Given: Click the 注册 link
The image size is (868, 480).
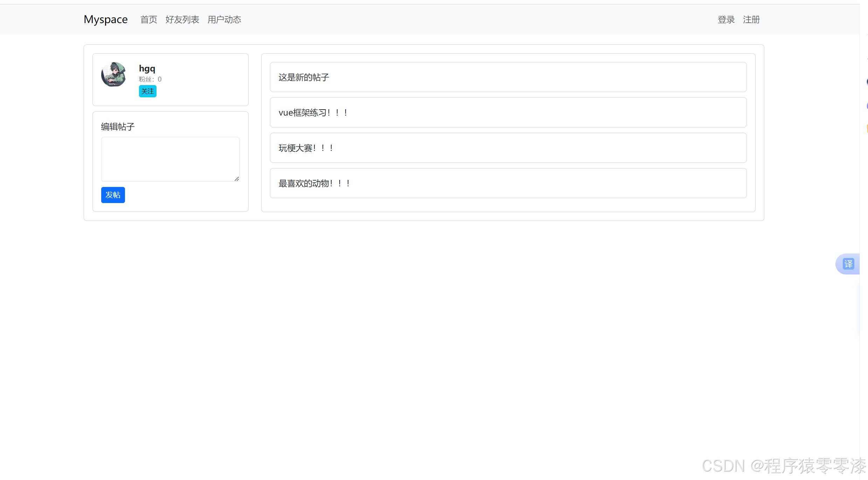Looking at the screenshot, I should [x=751, y=20].
